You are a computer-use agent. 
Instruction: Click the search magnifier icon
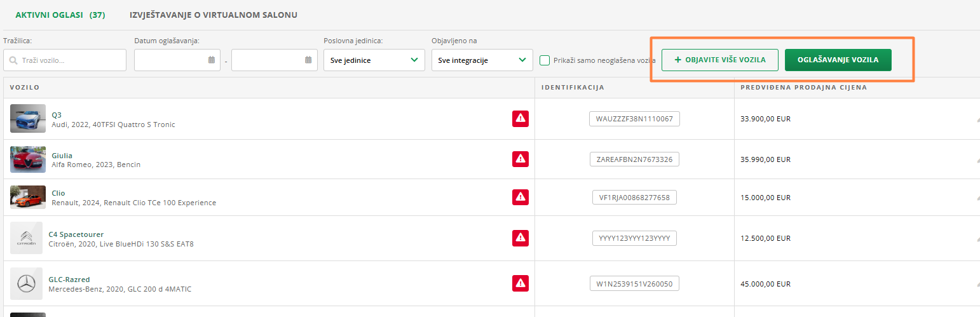[x=13, y=61]
